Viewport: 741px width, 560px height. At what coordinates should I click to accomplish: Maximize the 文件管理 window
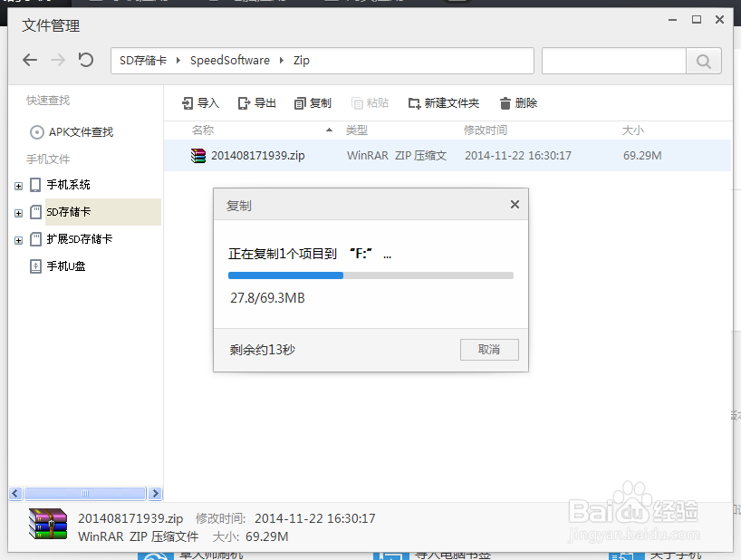696,19
